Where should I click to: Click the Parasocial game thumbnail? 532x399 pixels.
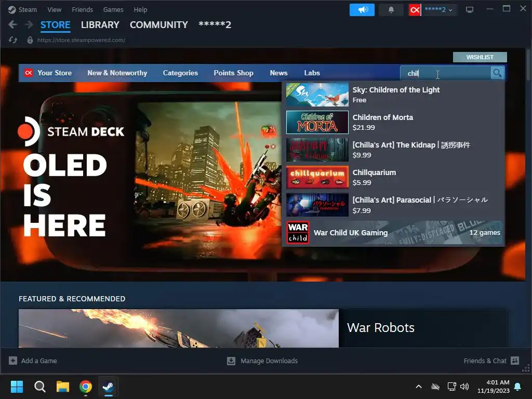pos(317,205)
